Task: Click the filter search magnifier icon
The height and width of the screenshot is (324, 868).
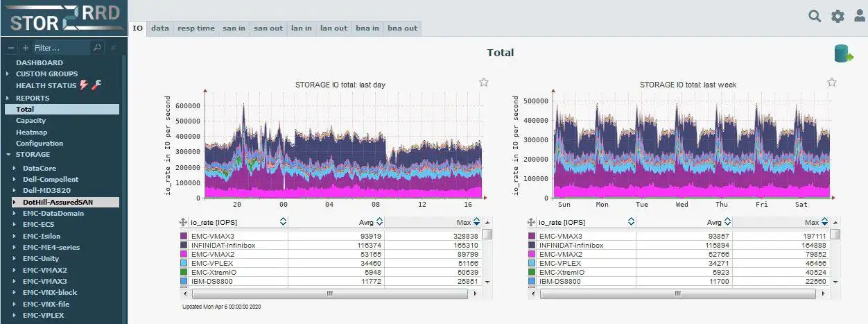Action: click(x=97, y=48)
